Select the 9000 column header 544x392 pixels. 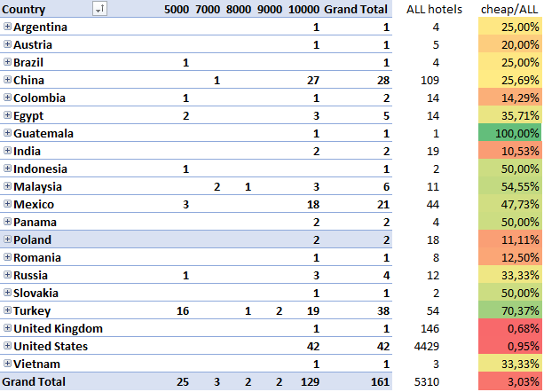(x=270, y=9)
